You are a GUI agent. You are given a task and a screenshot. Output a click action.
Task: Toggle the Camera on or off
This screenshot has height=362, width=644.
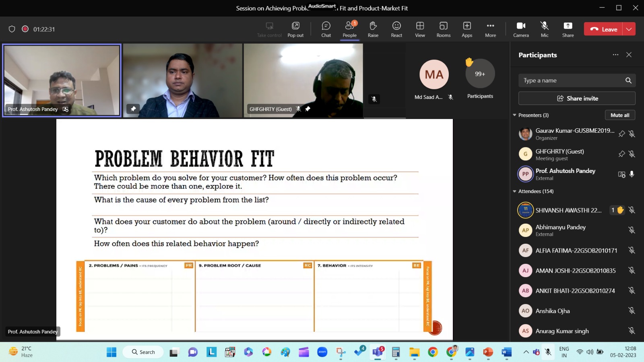pos(521,29)
